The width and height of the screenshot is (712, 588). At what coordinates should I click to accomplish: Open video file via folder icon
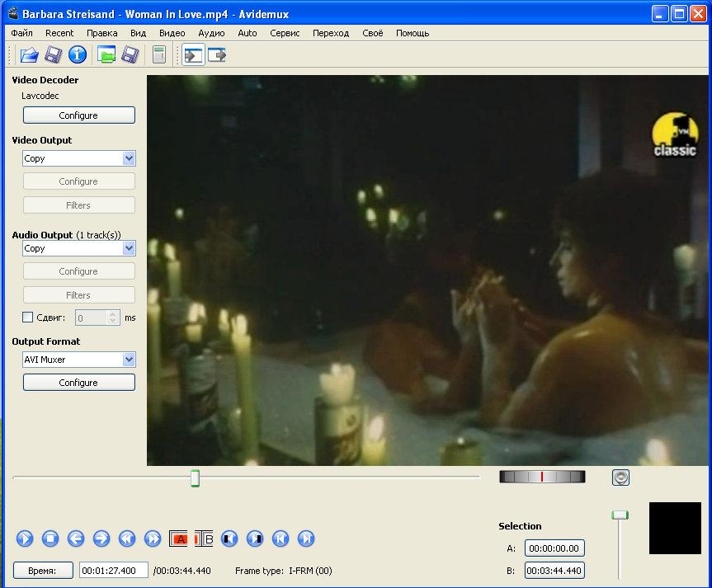[29, 55]
